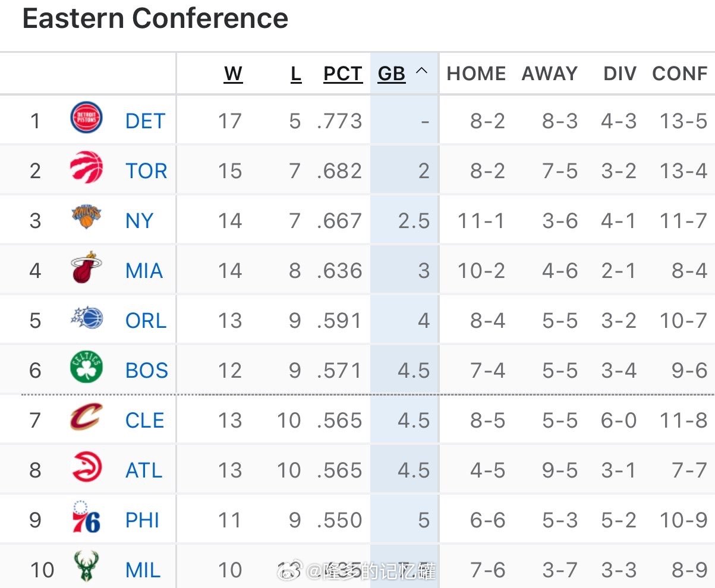Click the Toronto Raptors team logo

coord(86,167)
